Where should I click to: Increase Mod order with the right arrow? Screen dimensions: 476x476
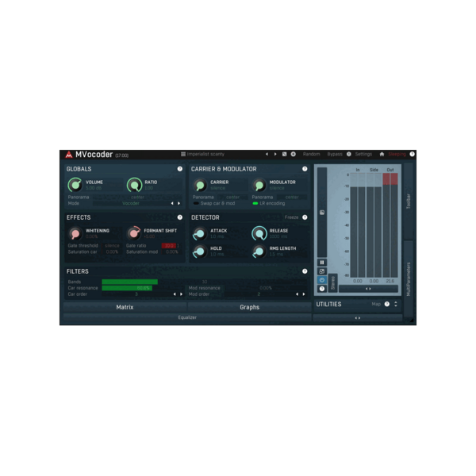pos(304,294)
